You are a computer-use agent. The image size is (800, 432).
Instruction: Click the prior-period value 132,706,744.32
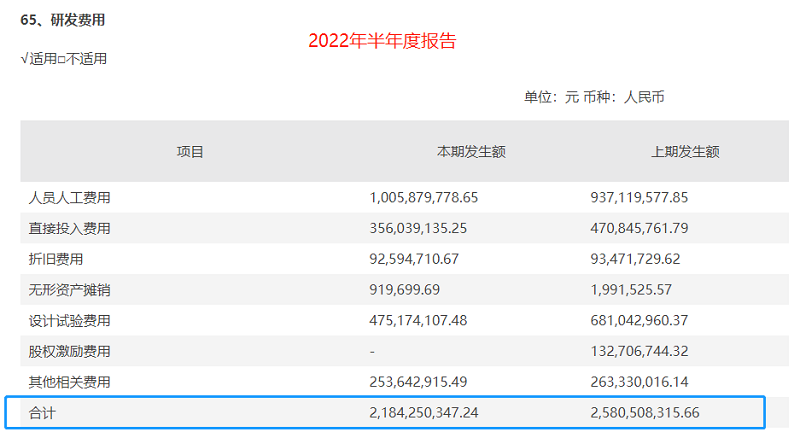pyautogui.click(x=653, y=352)
